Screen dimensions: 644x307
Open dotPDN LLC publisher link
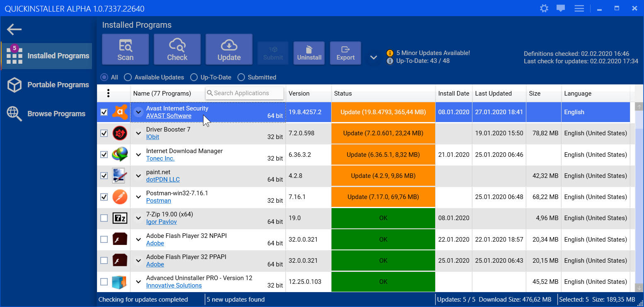[163, 180]
